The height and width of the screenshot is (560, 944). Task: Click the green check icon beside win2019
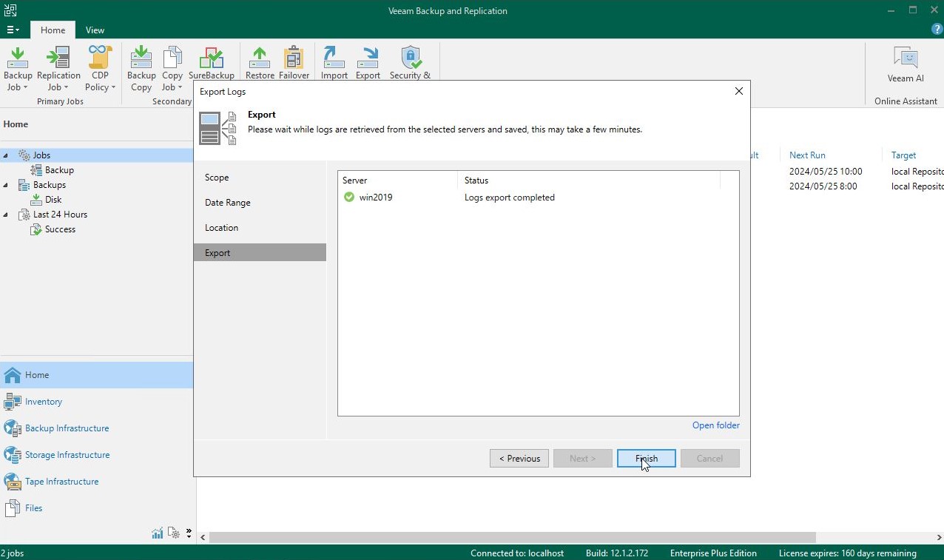[349, 198]
